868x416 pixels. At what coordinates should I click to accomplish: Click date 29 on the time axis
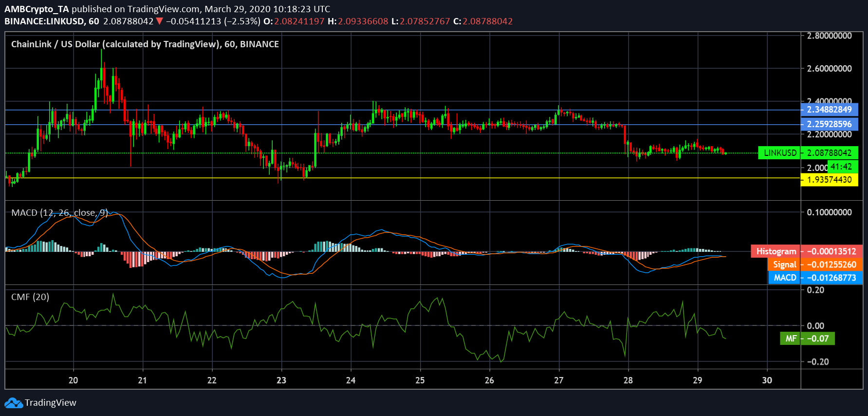tap(698, 380)
